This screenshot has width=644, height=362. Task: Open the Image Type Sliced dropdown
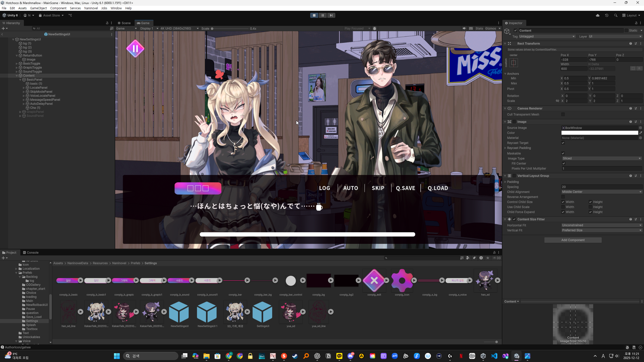pyautogui.click(x=601, y=158)
